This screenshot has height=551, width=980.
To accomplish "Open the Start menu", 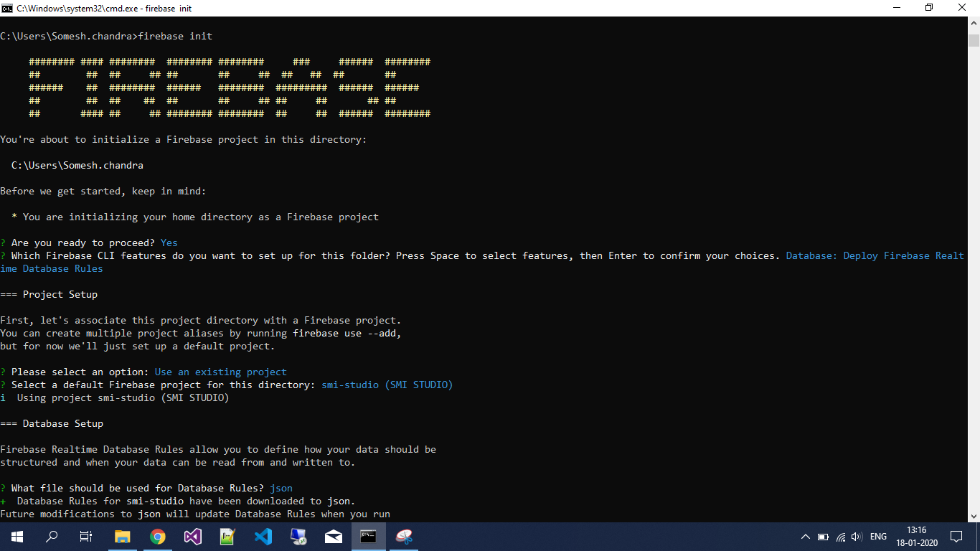I will click(x=16, y=536).
